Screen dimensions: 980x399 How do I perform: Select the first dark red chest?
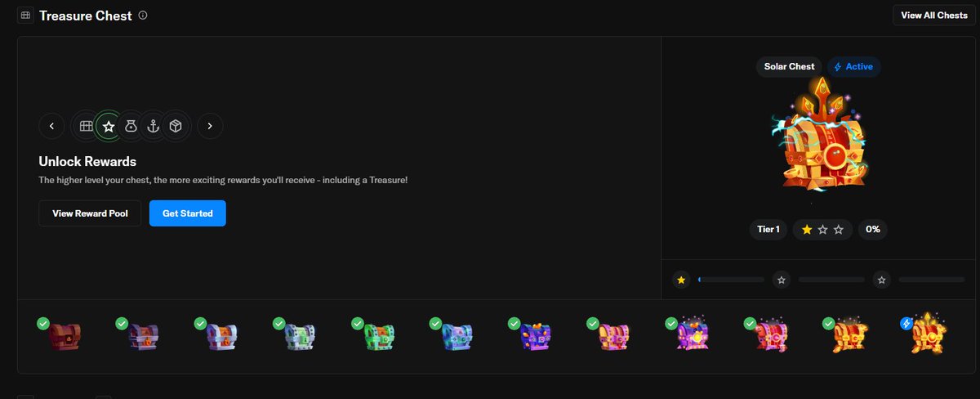[x=67, y=336]
